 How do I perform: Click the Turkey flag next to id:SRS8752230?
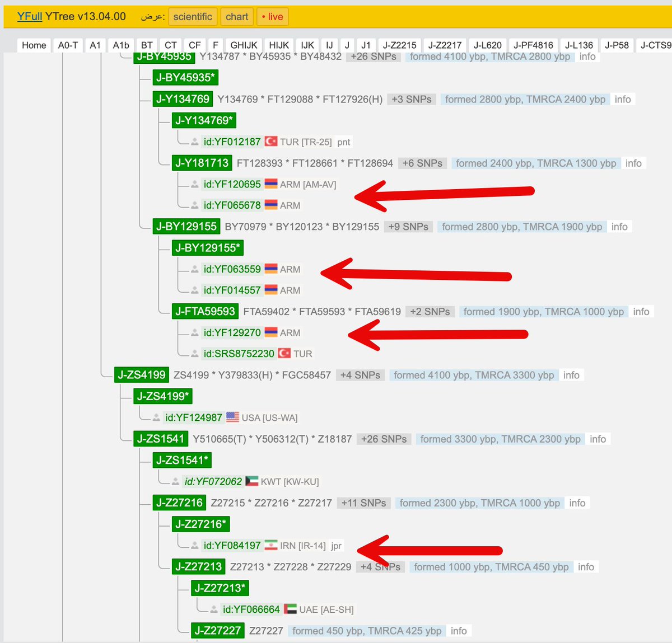[x=284, y=354]
